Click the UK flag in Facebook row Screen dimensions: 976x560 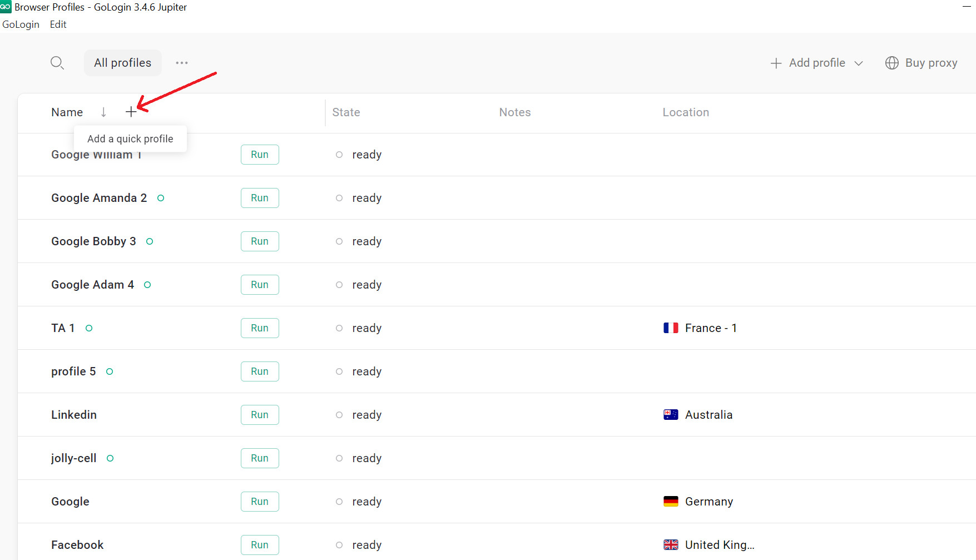coord(671,545)
